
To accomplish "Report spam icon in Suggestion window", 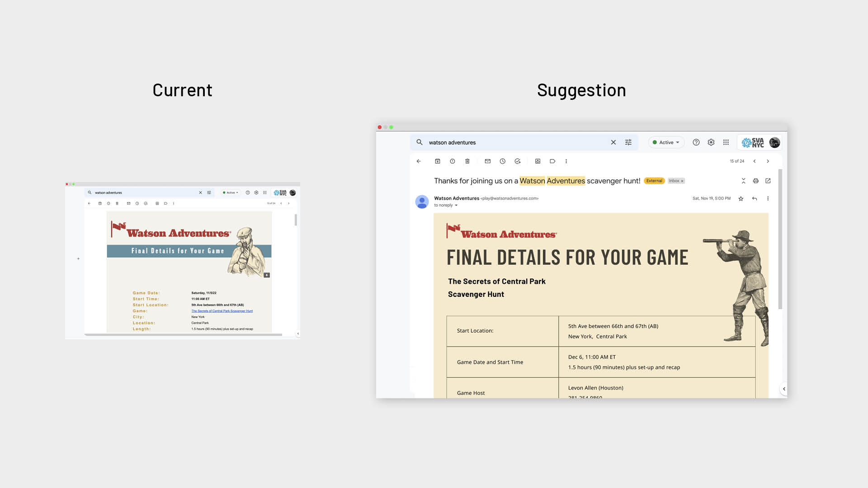I will 452,161.
